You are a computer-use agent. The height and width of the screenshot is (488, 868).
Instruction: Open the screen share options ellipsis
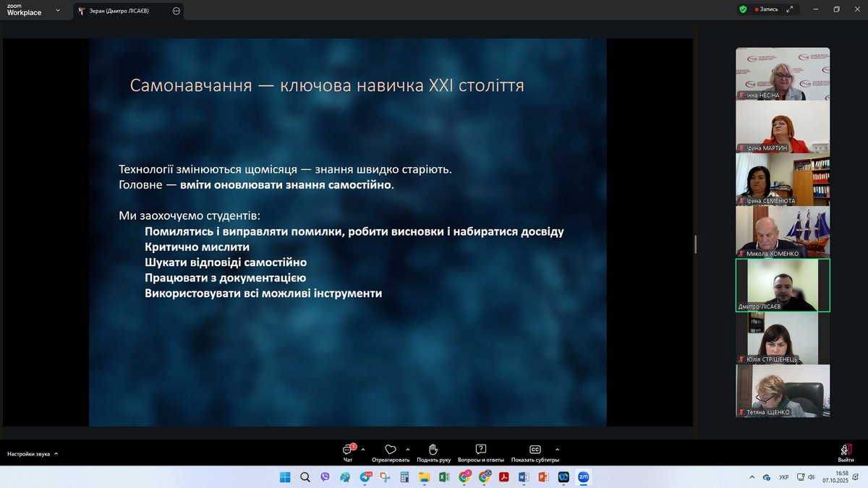(x=176, y=11)
